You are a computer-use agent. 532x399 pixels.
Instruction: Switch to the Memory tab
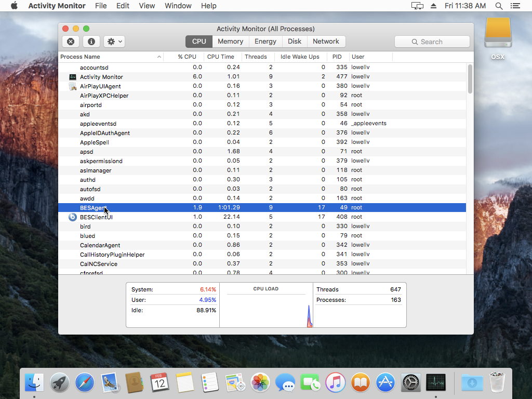tap(230, 42)
